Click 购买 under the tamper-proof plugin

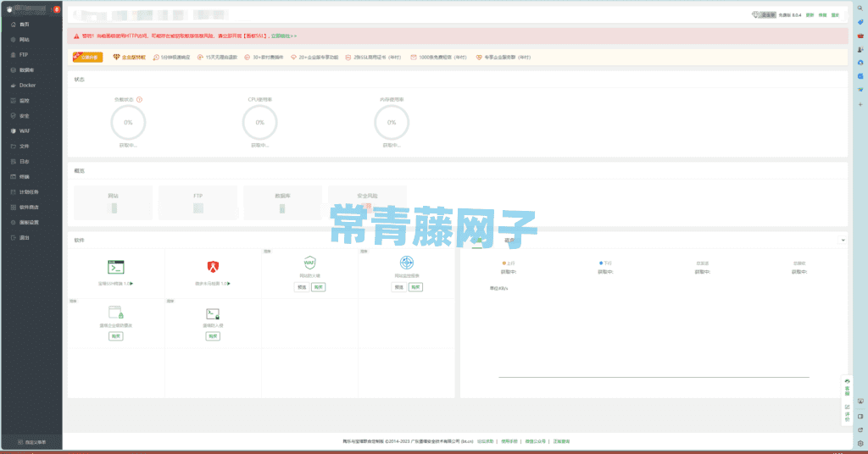(x=115, y=336)
